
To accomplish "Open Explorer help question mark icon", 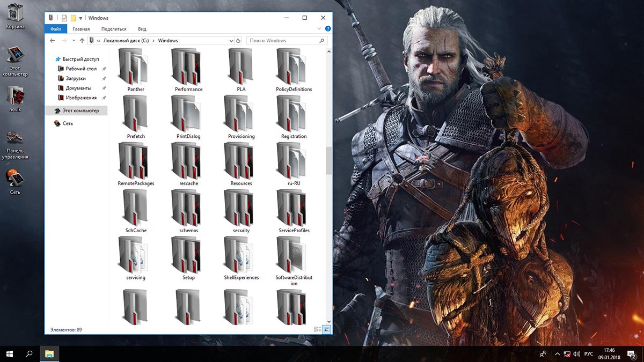I will click(x=328, y=29).
